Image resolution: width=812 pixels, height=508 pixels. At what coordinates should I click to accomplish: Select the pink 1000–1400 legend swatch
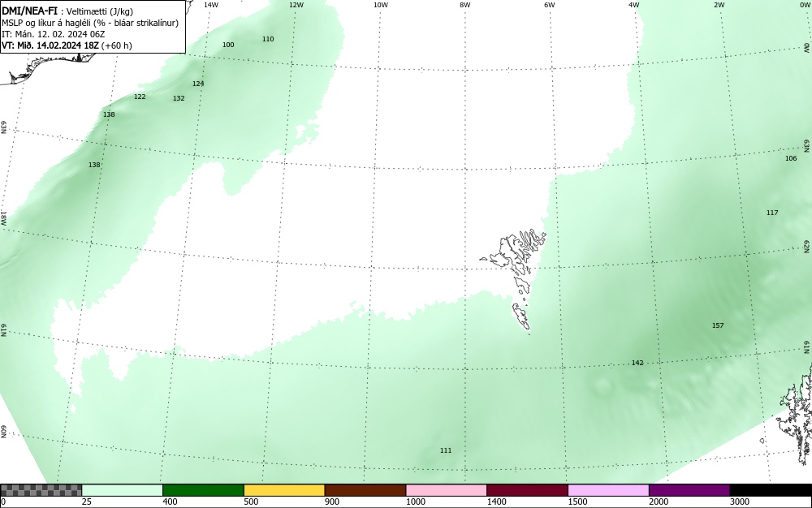click(x=447, y=490)
